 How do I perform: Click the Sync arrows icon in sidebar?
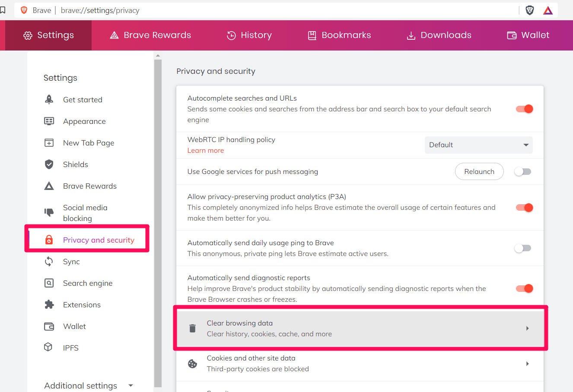click(49, 262)
